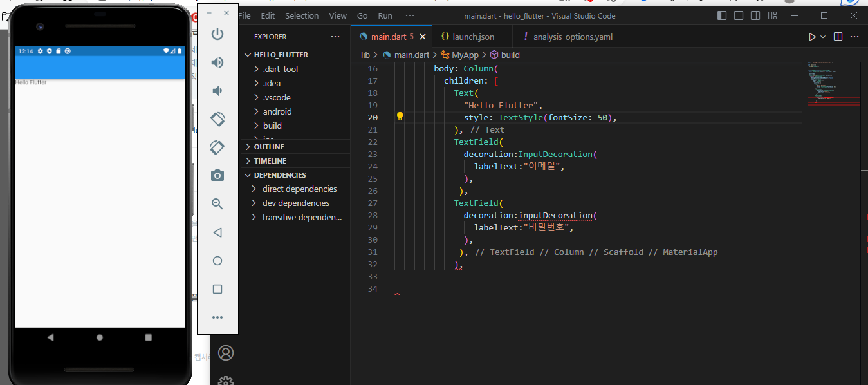Image resolution: width=868 pixels, height=385 pixels.
Task: Click emulator toolbar home circle button
Action: point(217,261)
